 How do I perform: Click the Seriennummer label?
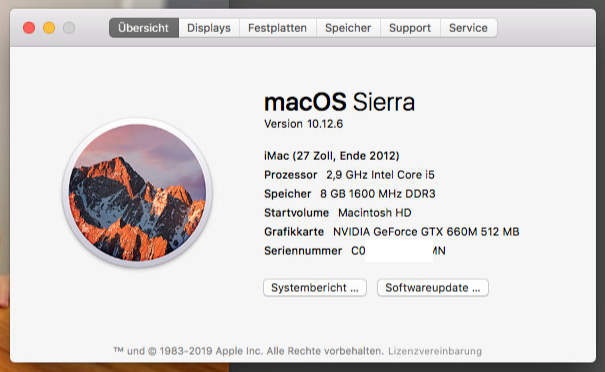click(x=303, y=251)
